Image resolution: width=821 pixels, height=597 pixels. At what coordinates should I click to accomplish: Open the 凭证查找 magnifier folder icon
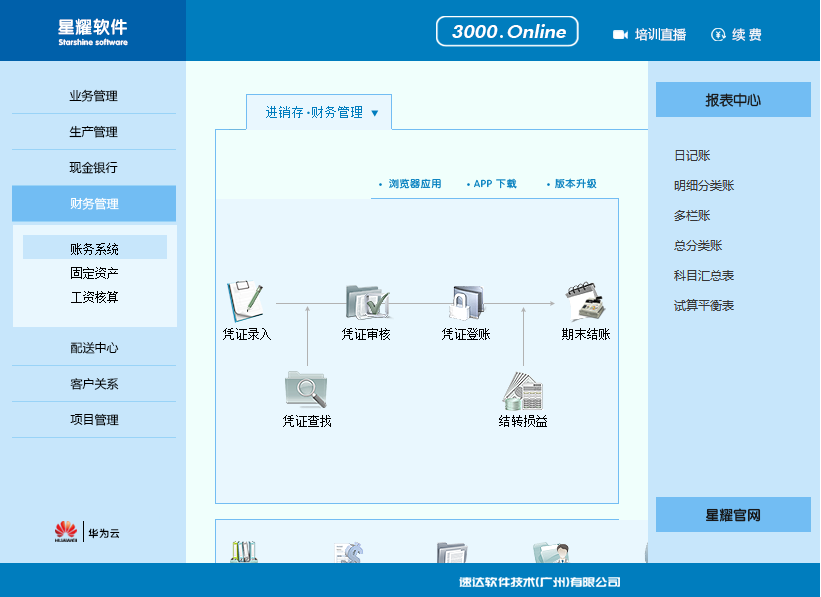click(x=306, y=389)
